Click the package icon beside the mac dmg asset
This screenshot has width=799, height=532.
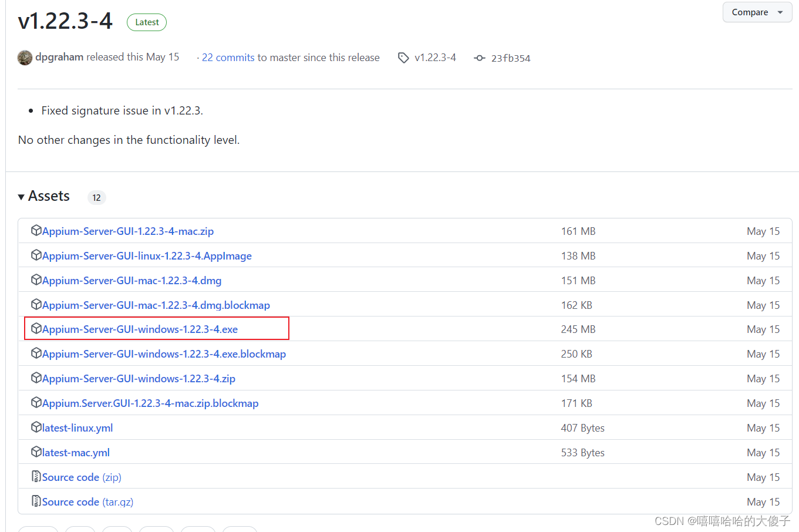(36, 280)
